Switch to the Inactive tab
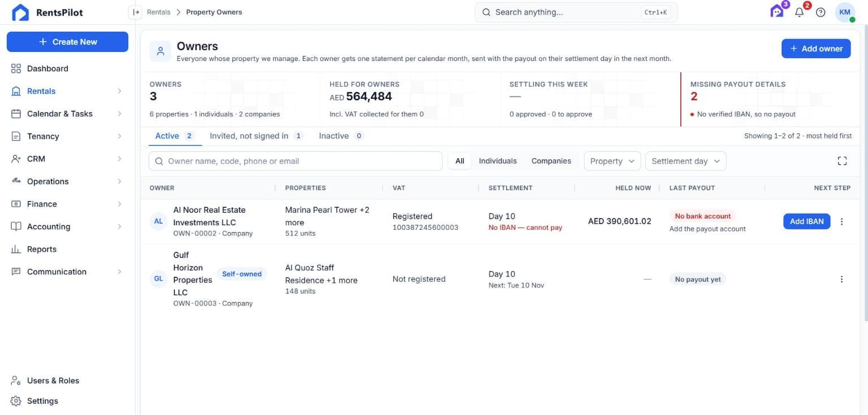Viewport: 868px width, 415px height. tap(341, 136)
